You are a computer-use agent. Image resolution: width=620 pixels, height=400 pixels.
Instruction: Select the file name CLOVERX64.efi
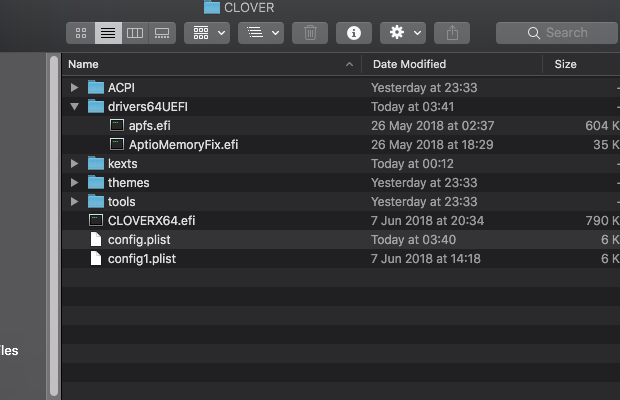pyautogui.click(x=151, y=221)
